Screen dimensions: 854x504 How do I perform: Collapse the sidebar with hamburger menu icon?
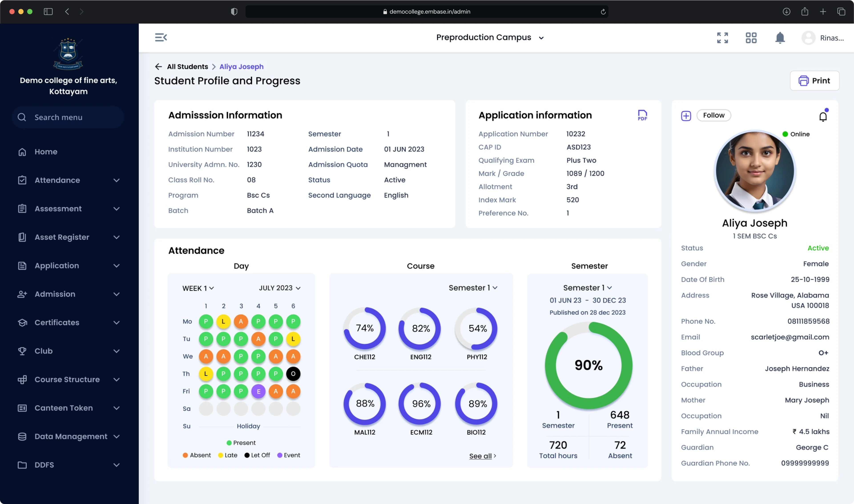(161, 37)
